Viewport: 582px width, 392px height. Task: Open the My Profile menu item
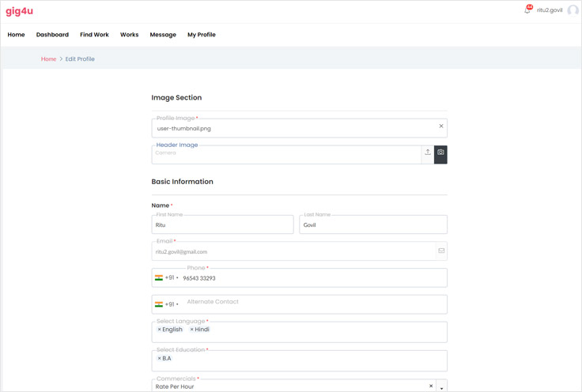coord(201,35)
